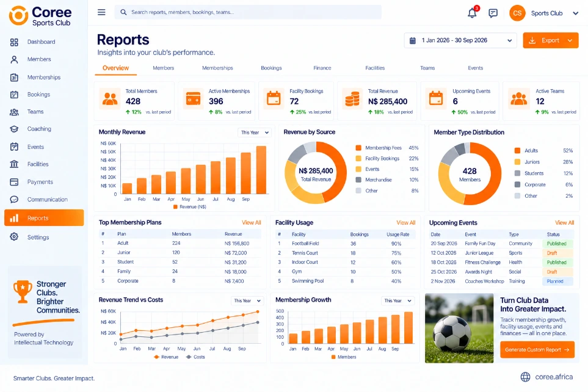
Task: Click the Football Field row
Action: pos(346,244)
